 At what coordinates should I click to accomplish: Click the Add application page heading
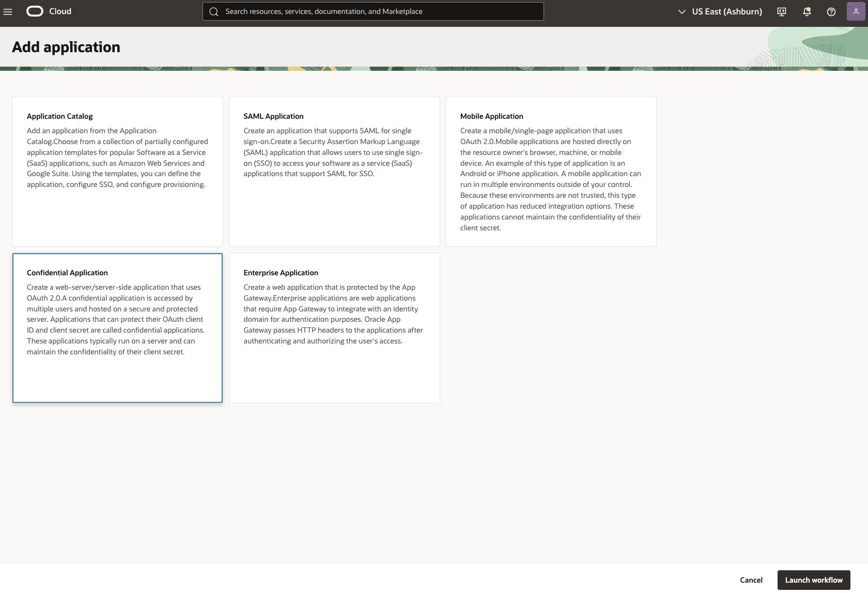coord(66,46)
